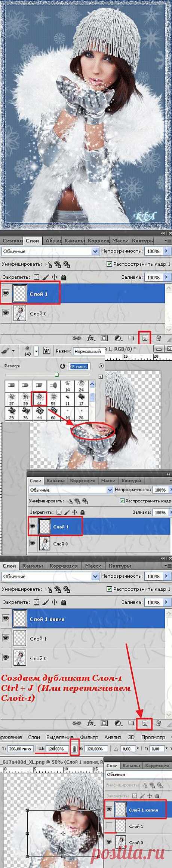Open Обычные blend mode in three-layer panel
Image resolution: width=172 pixels, height=868 pixels.
pyautogui.click(x=50, y=576)
